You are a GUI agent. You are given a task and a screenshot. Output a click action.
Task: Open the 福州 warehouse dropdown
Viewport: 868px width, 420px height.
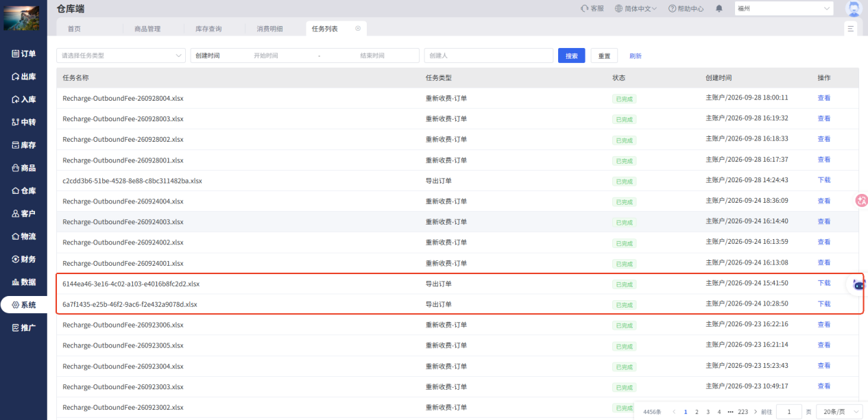coord(784,8)
